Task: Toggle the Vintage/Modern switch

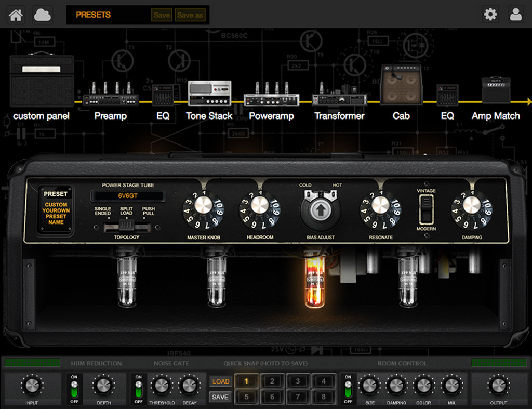Action: click(426, 209)
